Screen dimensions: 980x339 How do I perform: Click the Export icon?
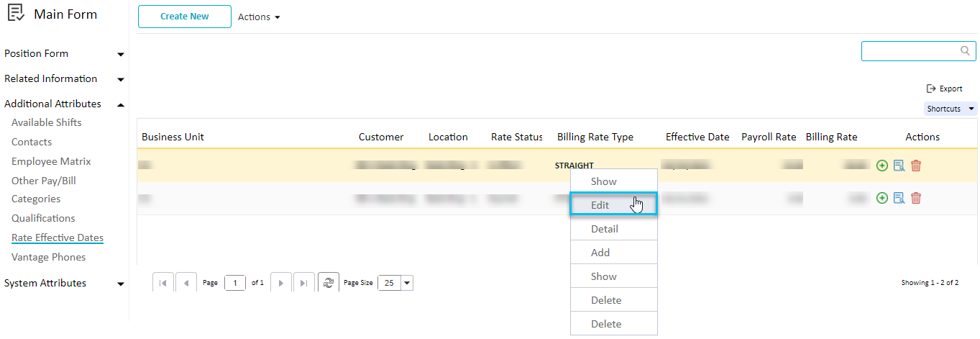[x=930, y=89]
